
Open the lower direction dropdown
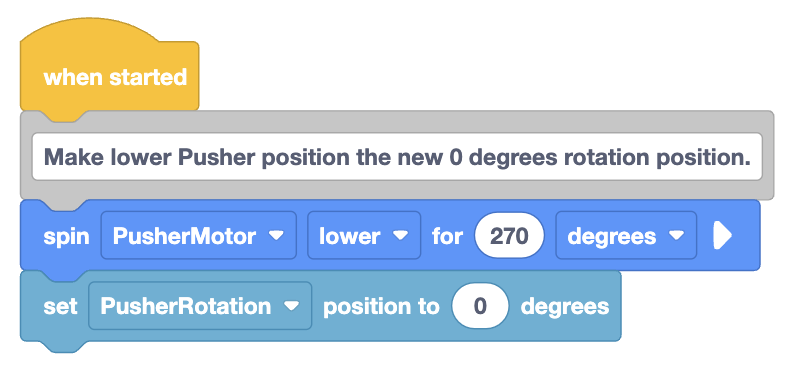[x=364, y=236]
